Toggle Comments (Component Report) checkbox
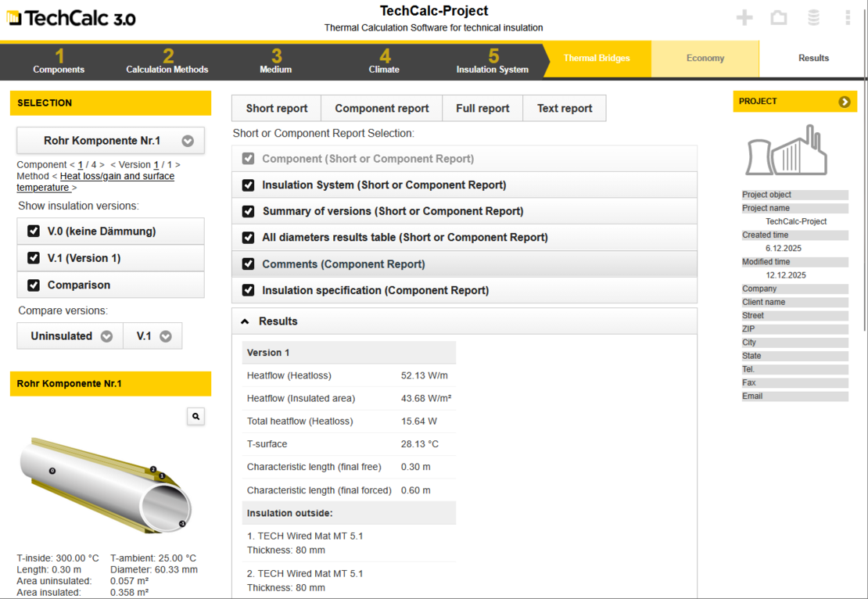 249,264
